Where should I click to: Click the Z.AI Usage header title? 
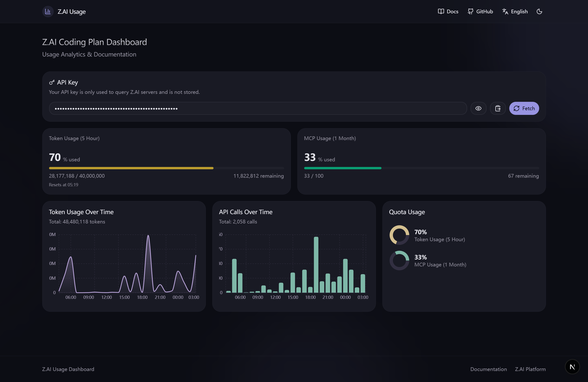tap(72, 12)
